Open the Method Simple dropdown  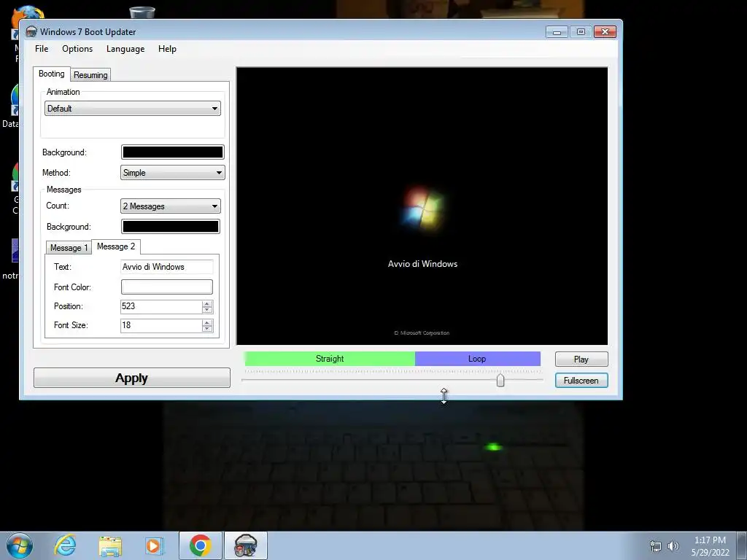pyautogui.click(x=172, y=173)
